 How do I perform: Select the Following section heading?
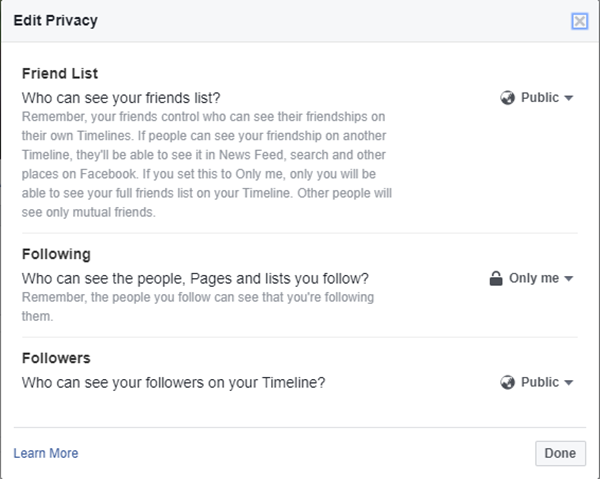(x=56, y=254)
